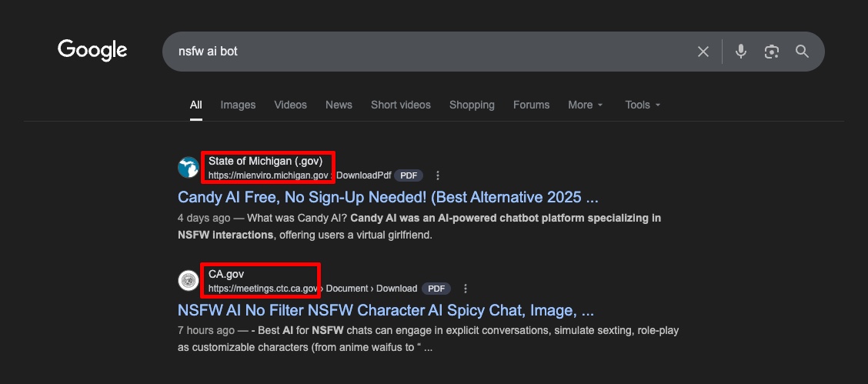Switch to the Images tab
Image resolution: width=868 pixels, height=384 pixels.
[238, 105]
